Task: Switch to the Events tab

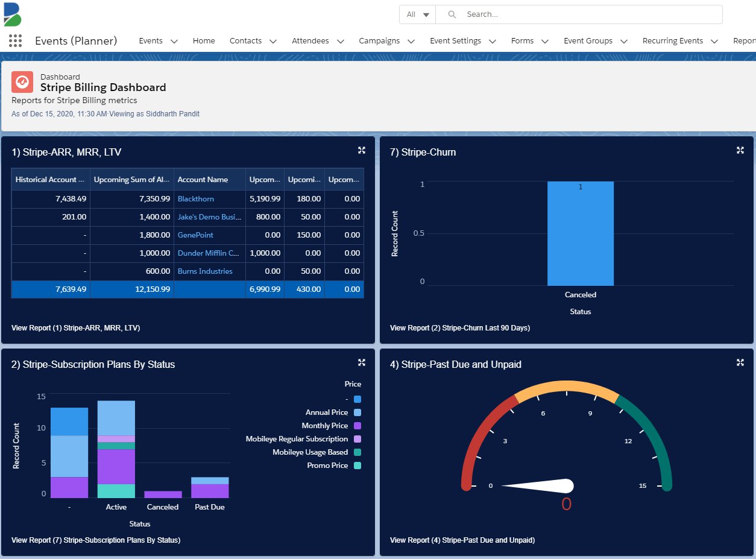Action: point(151,41)
